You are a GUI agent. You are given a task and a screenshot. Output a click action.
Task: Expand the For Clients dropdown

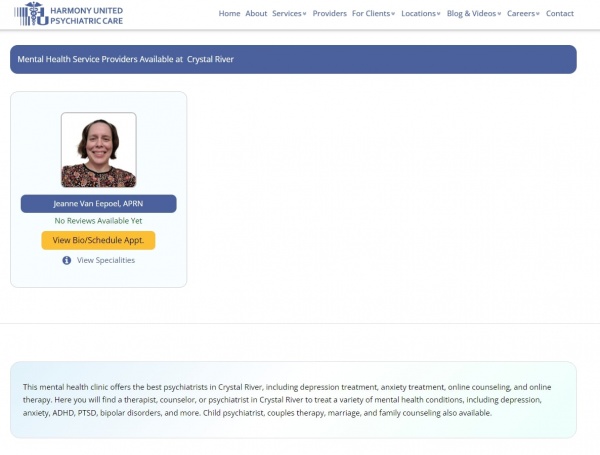[x=373, y=13]
